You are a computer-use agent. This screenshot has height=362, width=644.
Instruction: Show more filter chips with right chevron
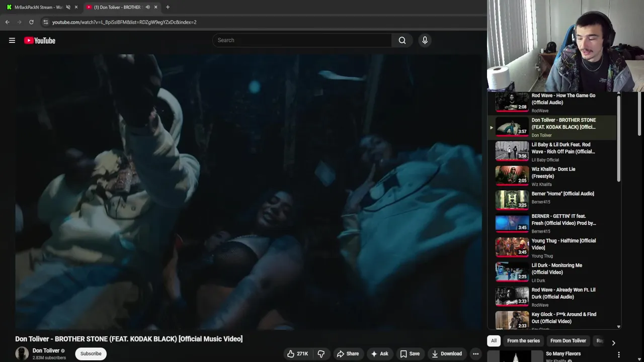[x=613, y=343]
